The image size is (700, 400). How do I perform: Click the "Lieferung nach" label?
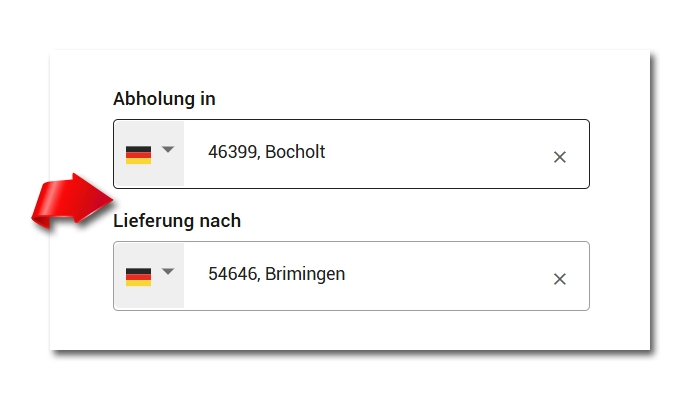(x=177, y=221)
